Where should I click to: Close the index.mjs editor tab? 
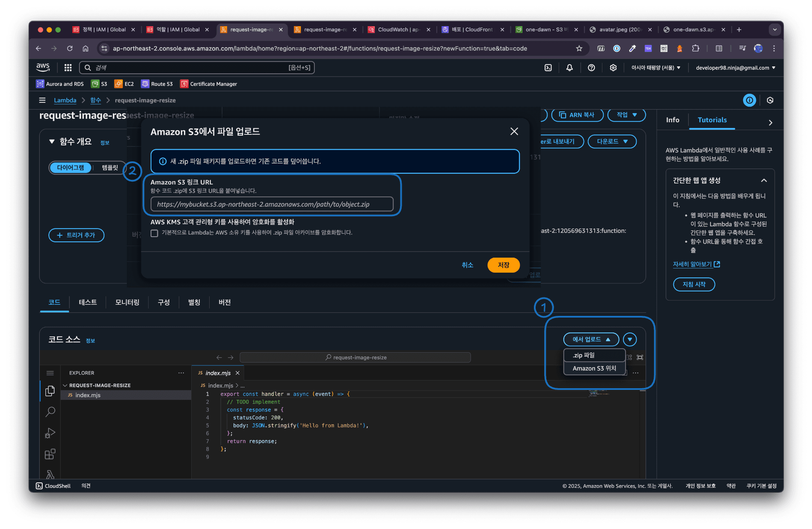[x=237, y=373]
